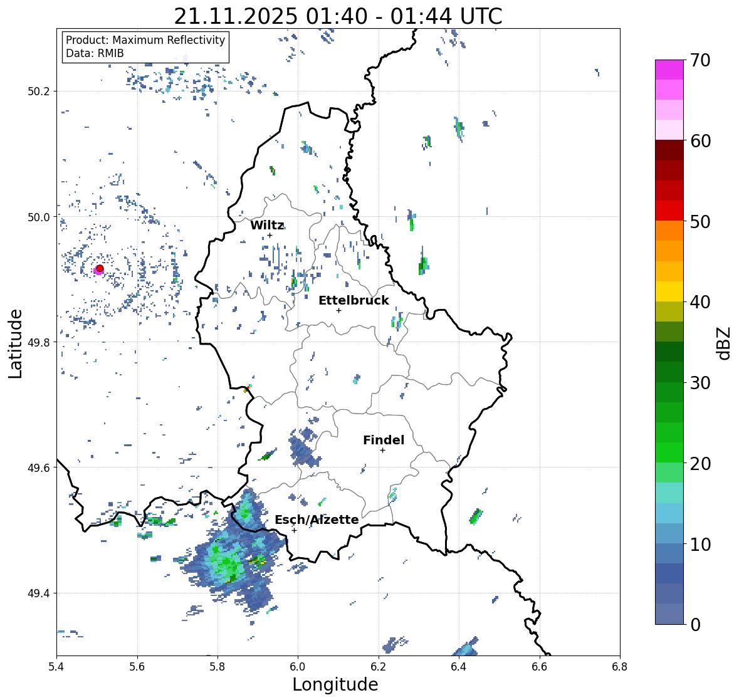The image size is (739, 700).
Task: Click the colorbar tick value 70
Action: point(700,60)
